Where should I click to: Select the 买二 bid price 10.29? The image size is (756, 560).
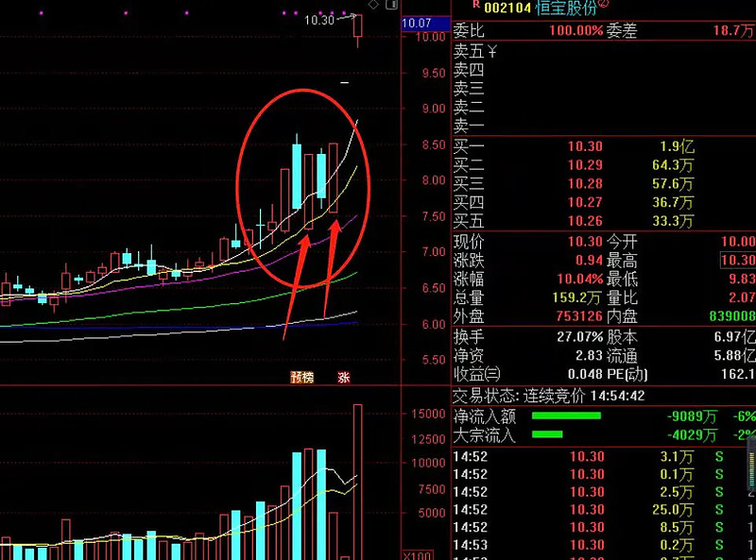[585, 165]
